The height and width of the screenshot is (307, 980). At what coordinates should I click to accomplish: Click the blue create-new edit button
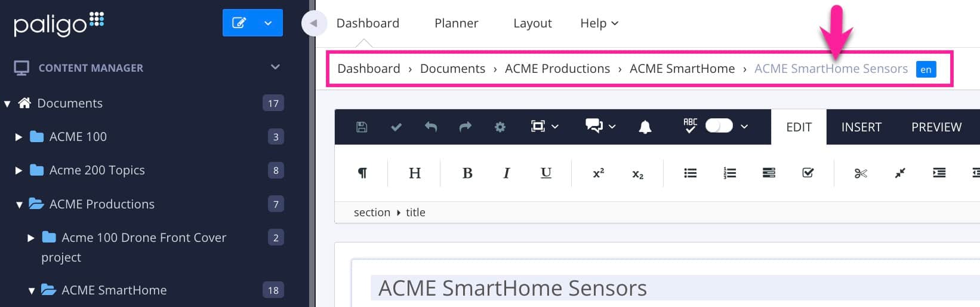click(x=239, y=23)
